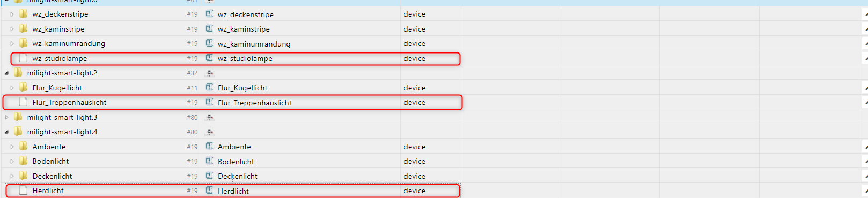
Task: Click the Bodenlicht folder icon
Action: pos(23,161)
